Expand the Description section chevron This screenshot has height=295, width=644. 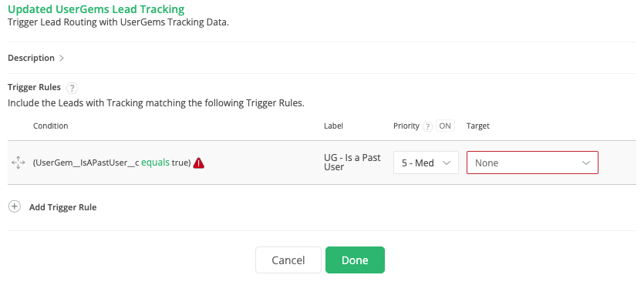coord(62,59)
